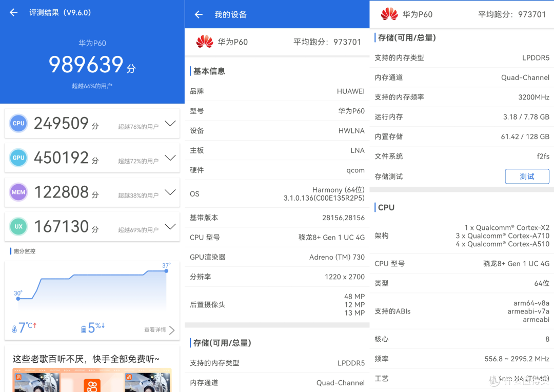Select the 品牌 HUAWEI row
This screenshot has height=392, width=554.
[x=277, y=91]
